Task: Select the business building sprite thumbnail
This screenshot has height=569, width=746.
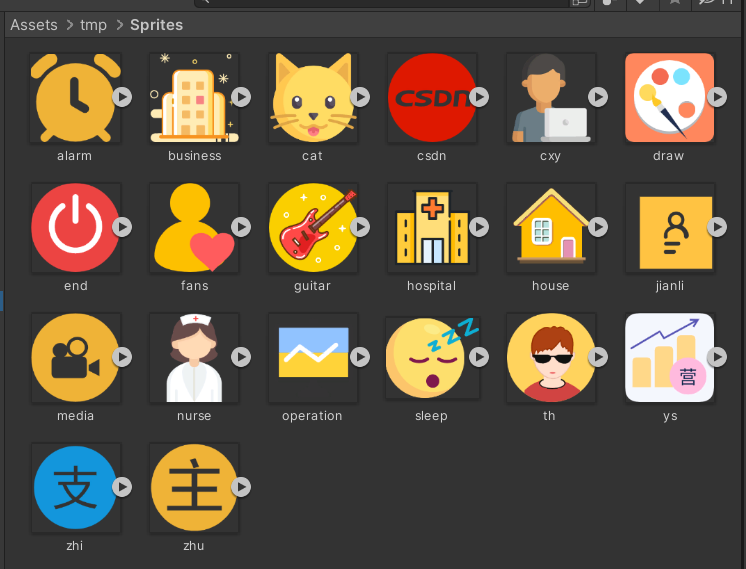Action: pos(194,98)
